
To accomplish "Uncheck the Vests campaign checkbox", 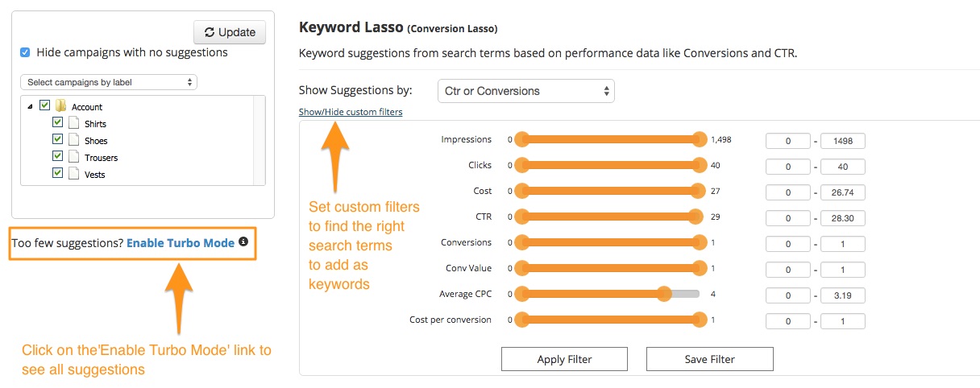I will (x=57, y=173).
